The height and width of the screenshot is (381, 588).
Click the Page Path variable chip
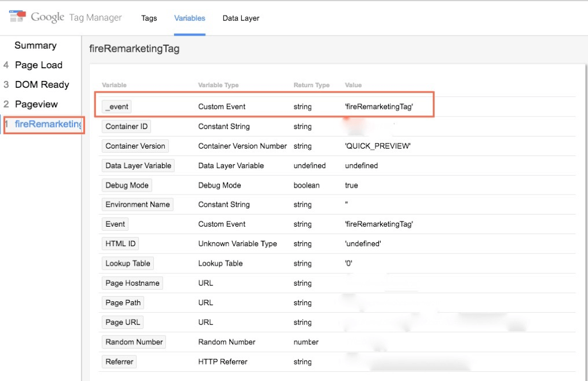pyautogui.click(x=123, y=302)
